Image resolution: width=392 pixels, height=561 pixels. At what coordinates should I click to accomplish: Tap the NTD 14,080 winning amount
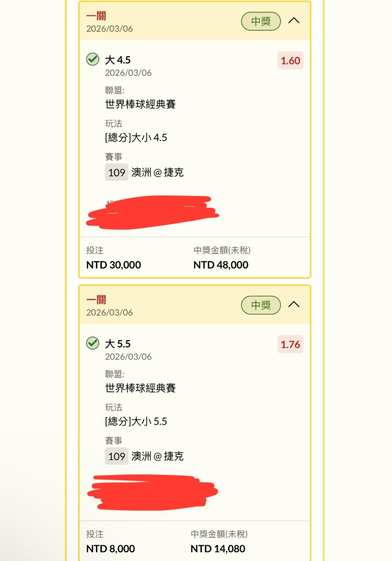(218, 549)
